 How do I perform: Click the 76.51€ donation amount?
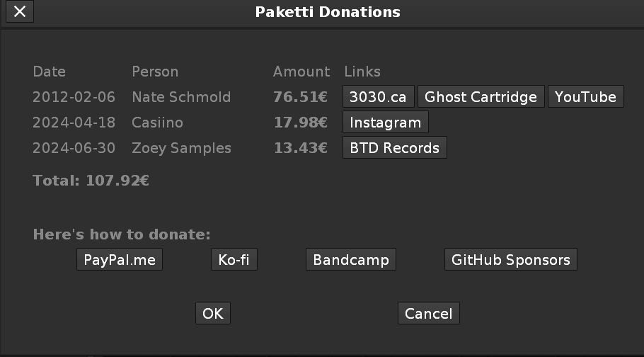(x=300, y=97)
